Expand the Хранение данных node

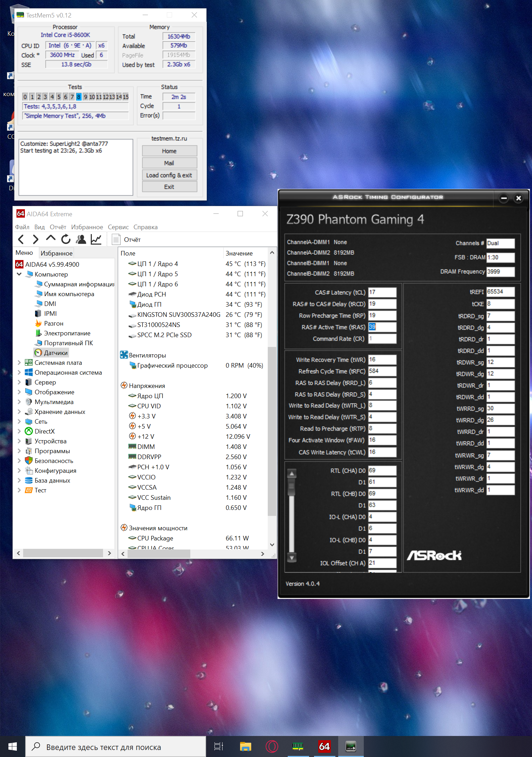(19, 412)
